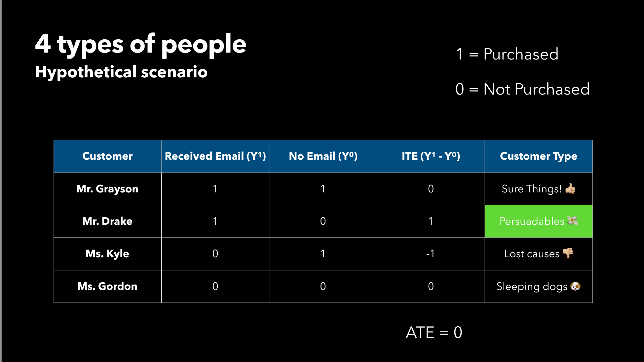Click the Customer column header
This screenshot has width=644, height=362.
107,156
